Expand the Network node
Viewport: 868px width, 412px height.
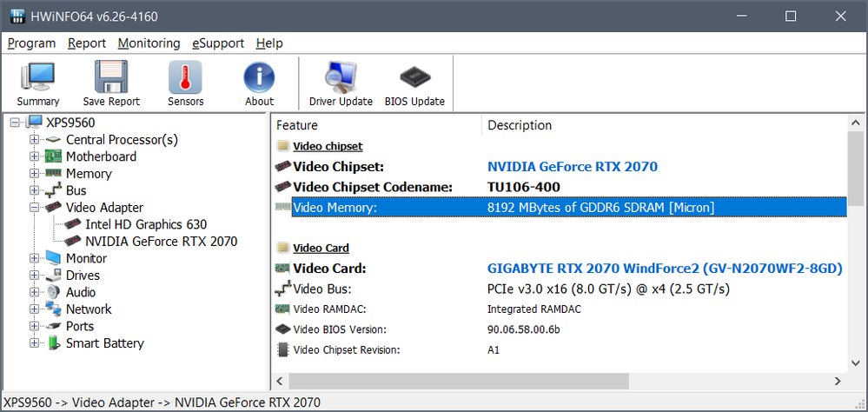35,309
